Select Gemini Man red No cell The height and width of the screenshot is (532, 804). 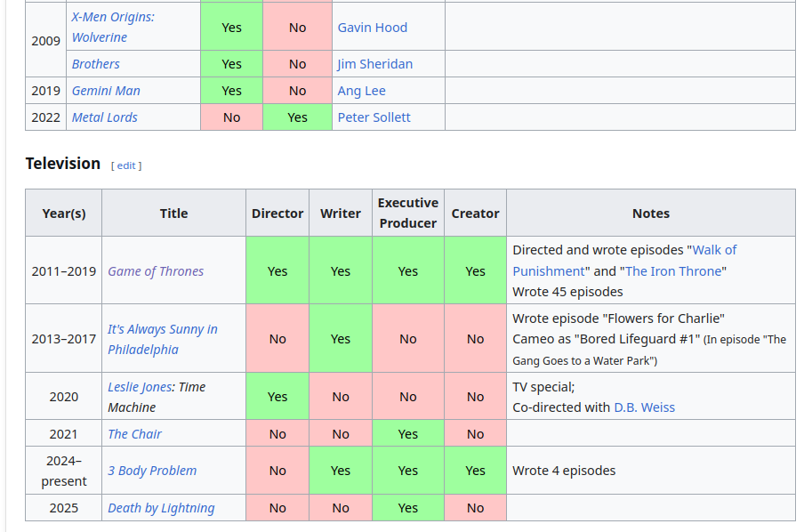(297, 91)
